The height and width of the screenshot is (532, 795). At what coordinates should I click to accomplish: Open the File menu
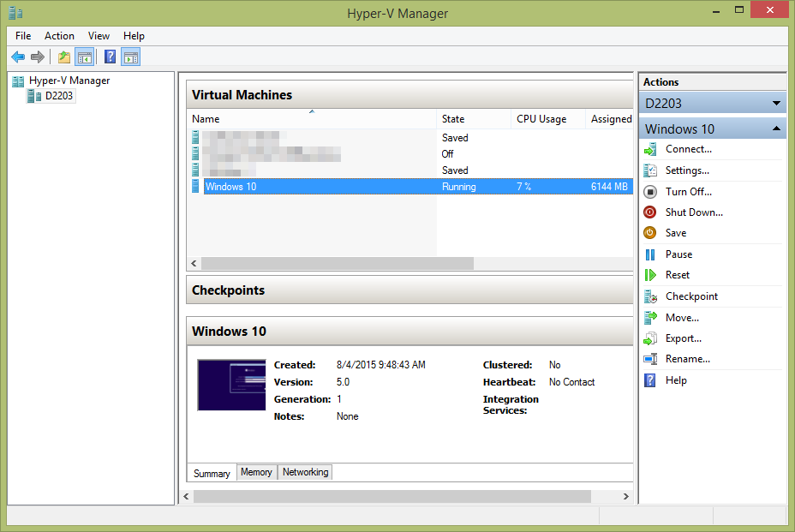pos(23,36)
